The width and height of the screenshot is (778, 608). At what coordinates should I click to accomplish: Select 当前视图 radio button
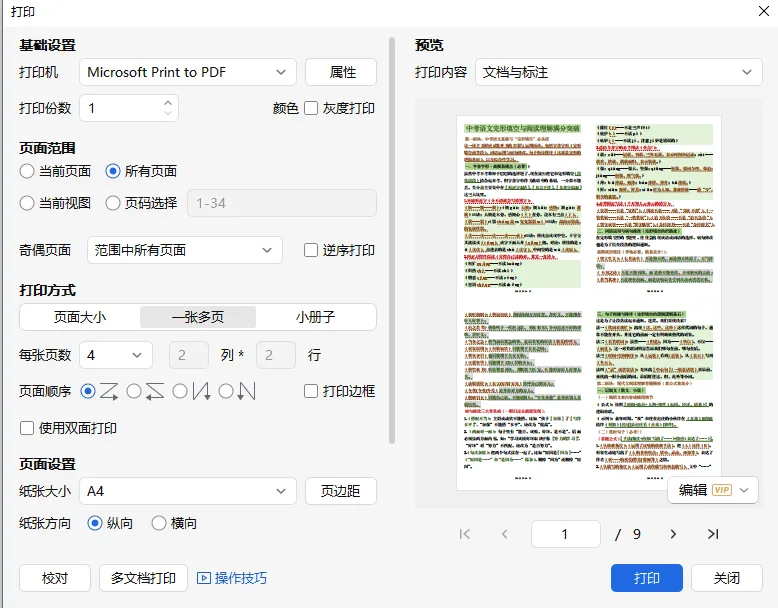point(27,203)
